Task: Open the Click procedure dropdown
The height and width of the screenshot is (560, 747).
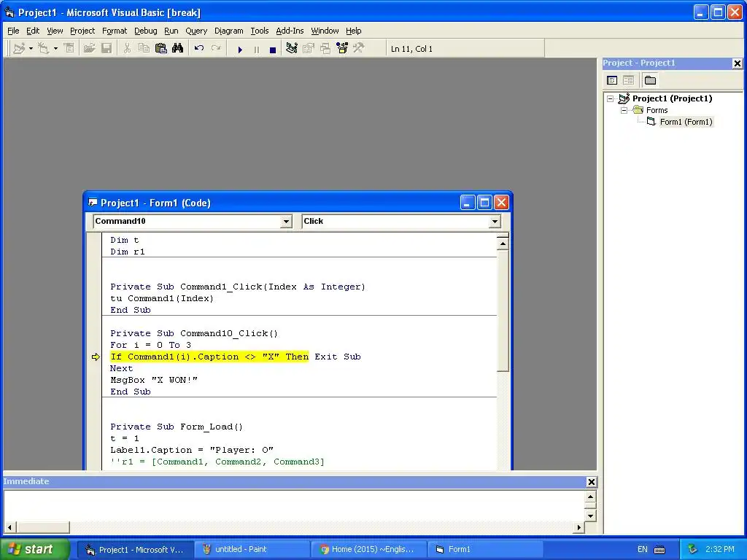Action: point(495,222)
